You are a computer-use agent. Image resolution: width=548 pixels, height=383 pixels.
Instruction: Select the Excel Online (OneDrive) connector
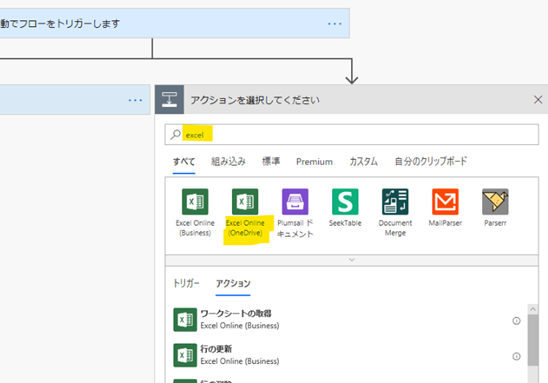245,212
